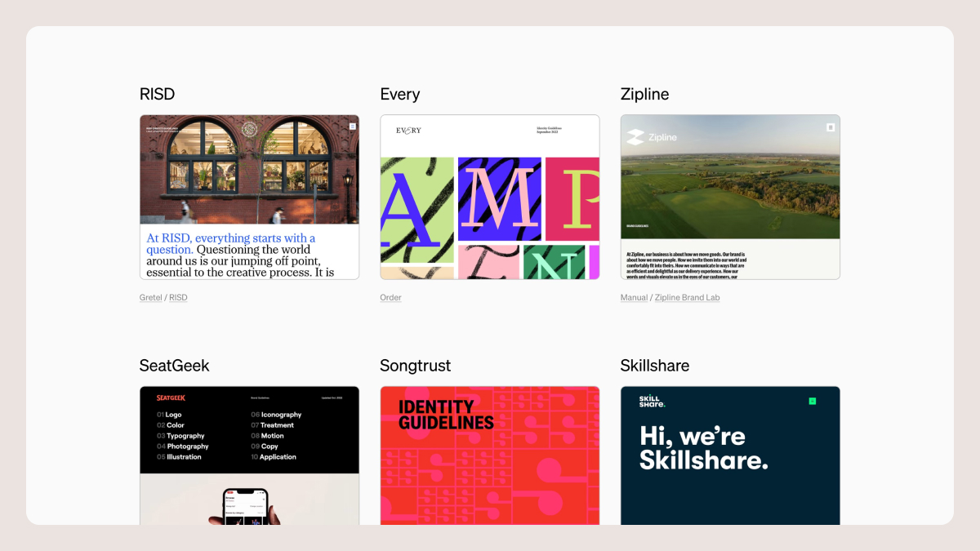Open the Every identity guidelines thumbnail
The width and height of the screenshot is (980, 551).
click(490, 197)
